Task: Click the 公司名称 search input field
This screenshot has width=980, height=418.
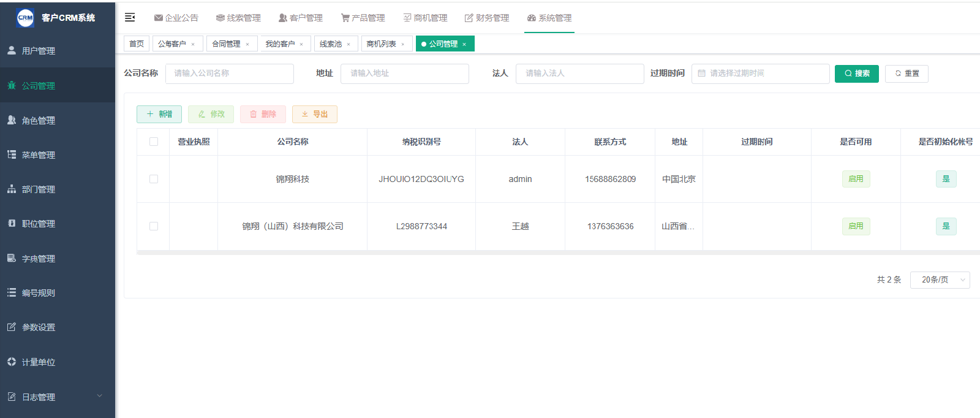Action: pos(230,74)
